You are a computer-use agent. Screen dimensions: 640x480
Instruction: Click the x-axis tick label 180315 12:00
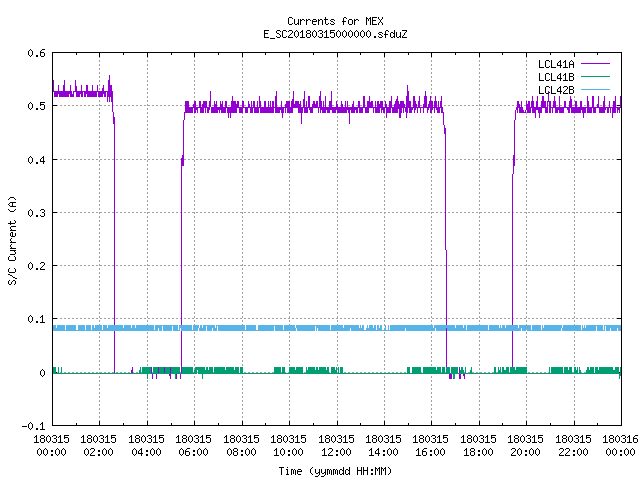336,445
